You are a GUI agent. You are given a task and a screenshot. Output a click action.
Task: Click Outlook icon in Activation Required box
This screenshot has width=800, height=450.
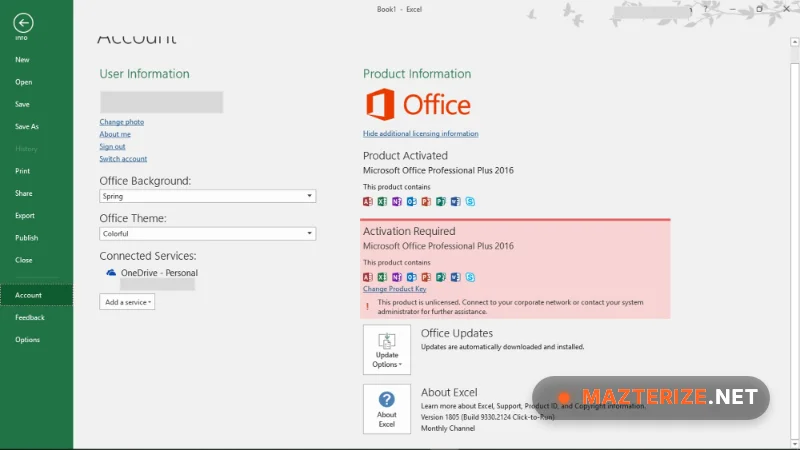412,277
